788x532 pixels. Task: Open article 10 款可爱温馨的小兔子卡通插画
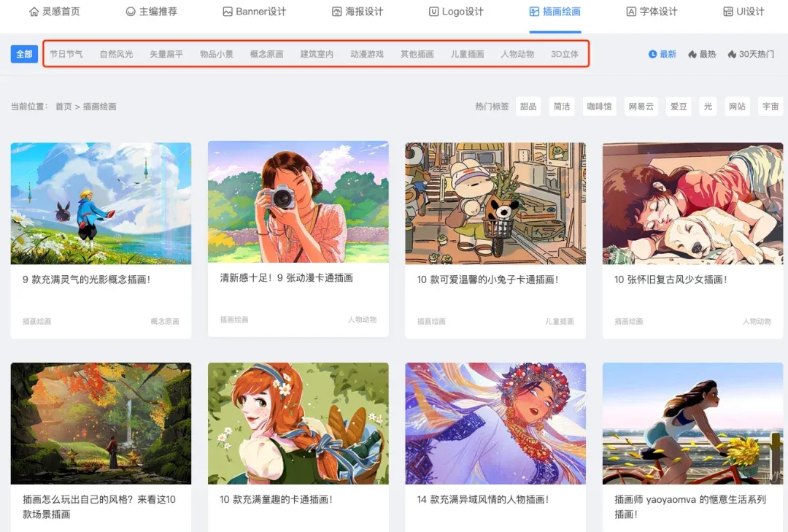488,280
